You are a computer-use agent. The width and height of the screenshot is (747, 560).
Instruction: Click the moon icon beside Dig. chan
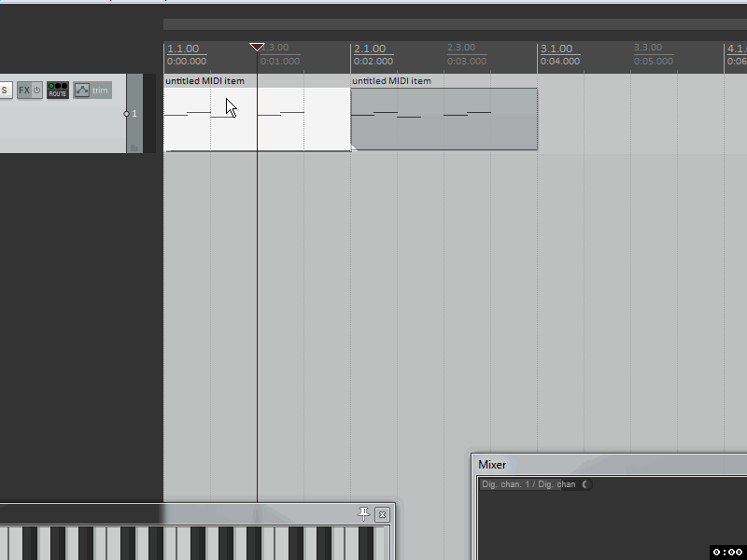click(585, 484)
